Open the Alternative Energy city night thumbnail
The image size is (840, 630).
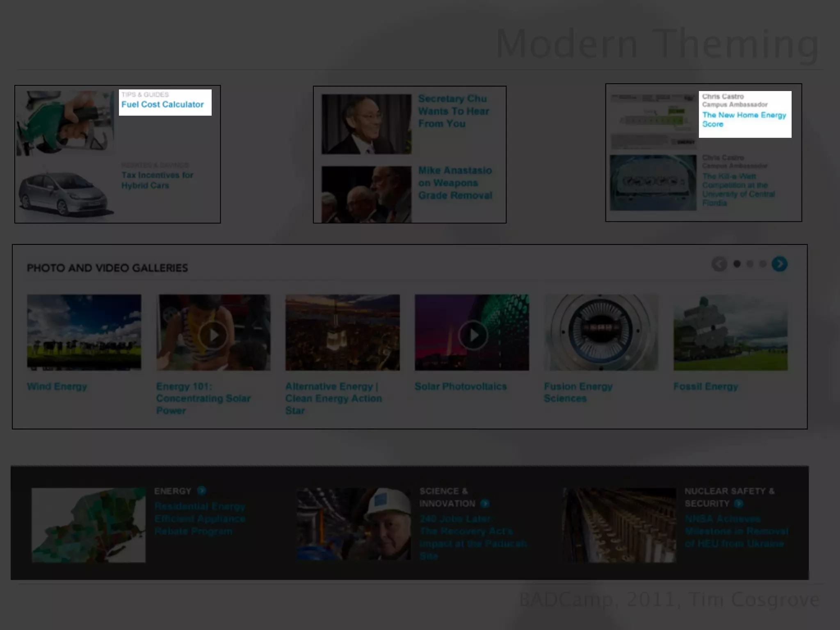coord(342,332)
